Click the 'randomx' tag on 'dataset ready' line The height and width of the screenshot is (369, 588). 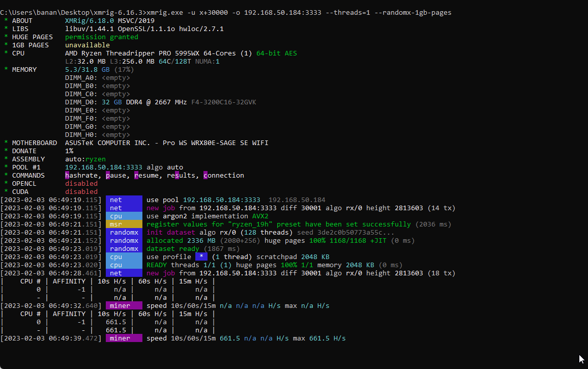click(x=124, y=249)
